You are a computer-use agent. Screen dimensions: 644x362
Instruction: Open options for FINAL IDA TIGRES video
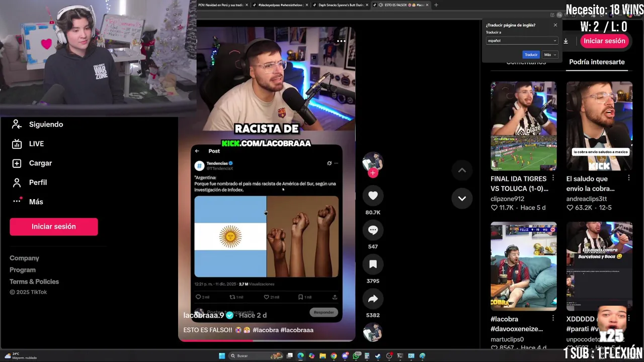pyautogui.click(x=553, y=178)
